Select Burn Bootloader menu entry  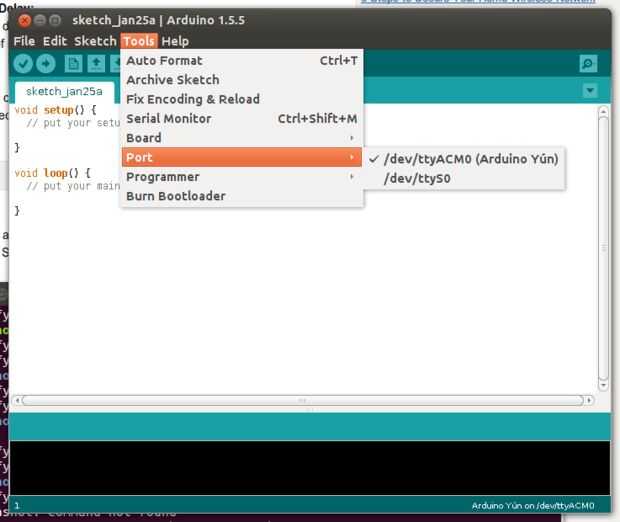pyautogui.click(x=242, y=196)
